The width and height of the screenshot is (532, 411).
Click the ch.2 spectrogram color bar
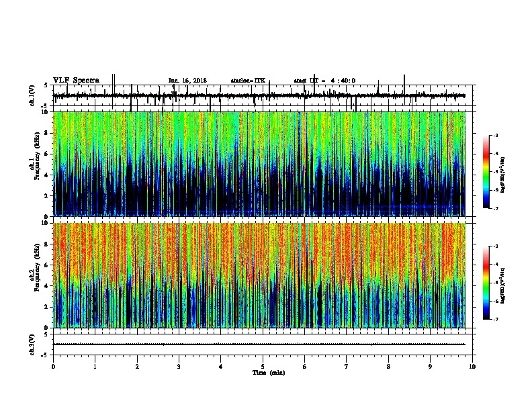(486, 283)
